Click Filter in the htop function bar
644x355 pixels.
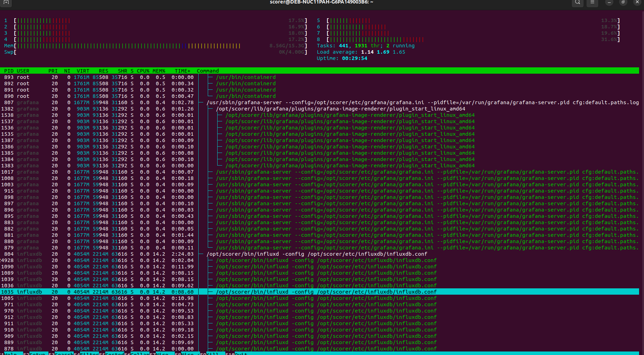[89, 354]
